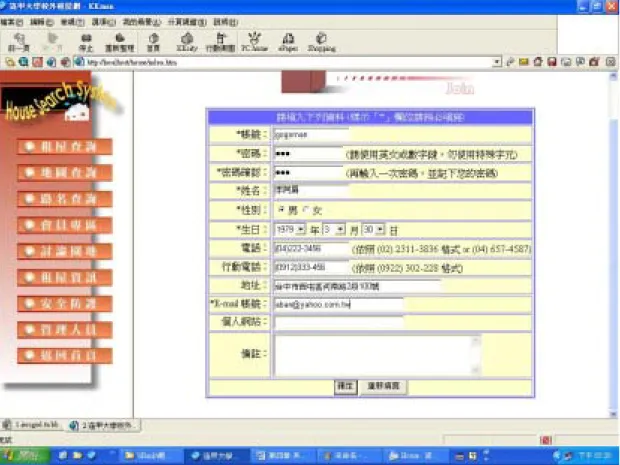
Task: Click the remarks (備註) text area
Action: 378,355
